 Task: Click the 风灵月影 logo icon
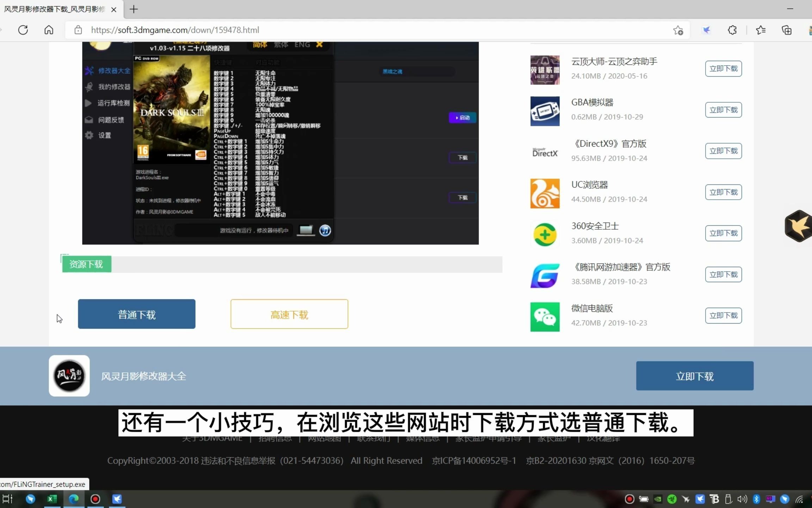point(69,376)
